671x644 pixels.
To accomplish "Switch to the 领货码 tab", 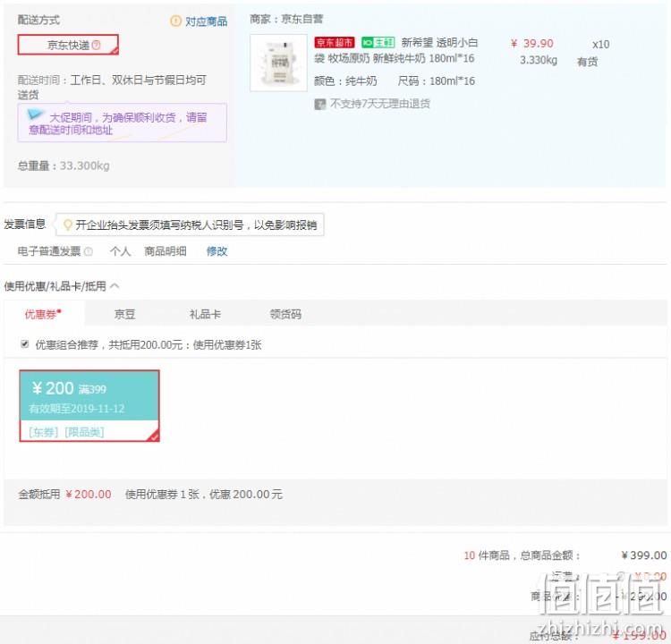I will 285,314.
